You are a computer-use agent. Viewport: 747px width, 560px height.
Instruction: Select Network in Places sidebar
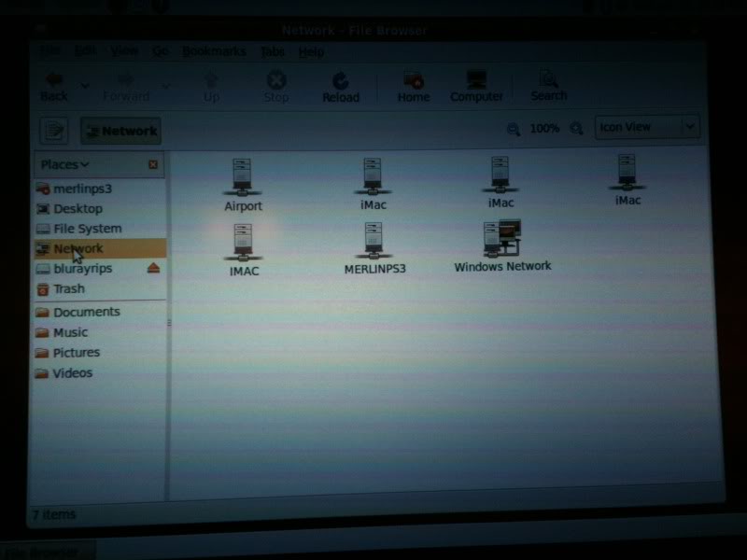(99, 248)
